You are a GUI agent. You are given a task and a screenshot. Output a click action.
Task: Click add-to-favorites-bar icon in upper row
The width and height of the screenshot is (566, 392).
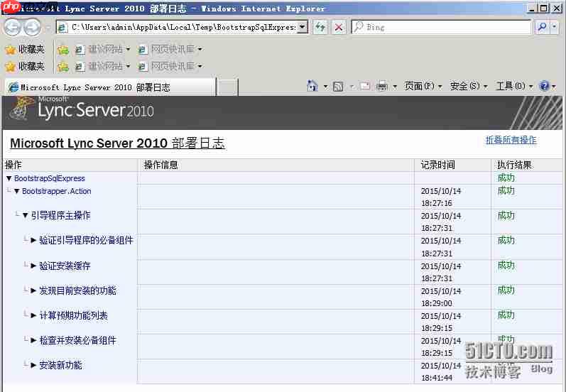click(x=63, y=50)
